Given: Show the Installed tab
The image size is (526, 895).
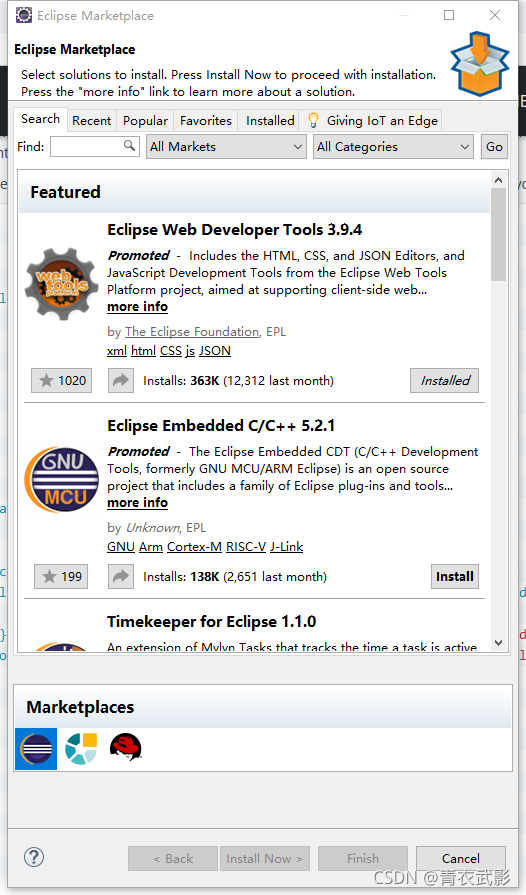Looking at the screenshot, I should click(x=270, y=121).
